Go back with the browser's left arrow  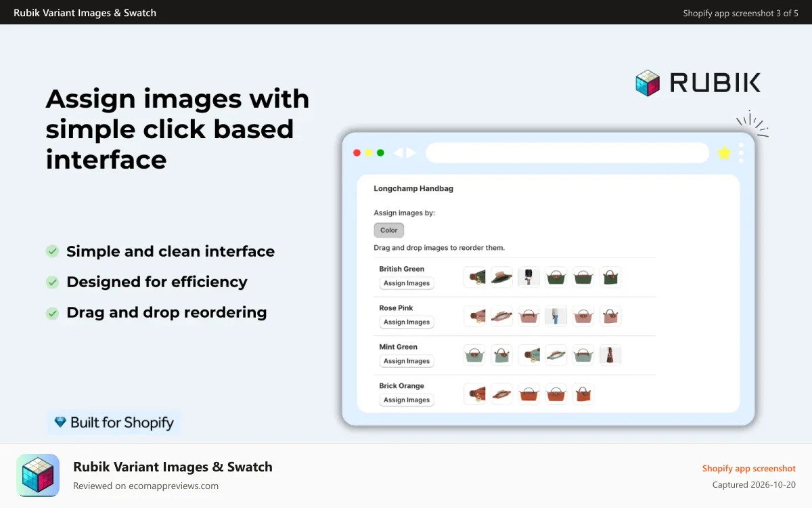pos(398,153)
